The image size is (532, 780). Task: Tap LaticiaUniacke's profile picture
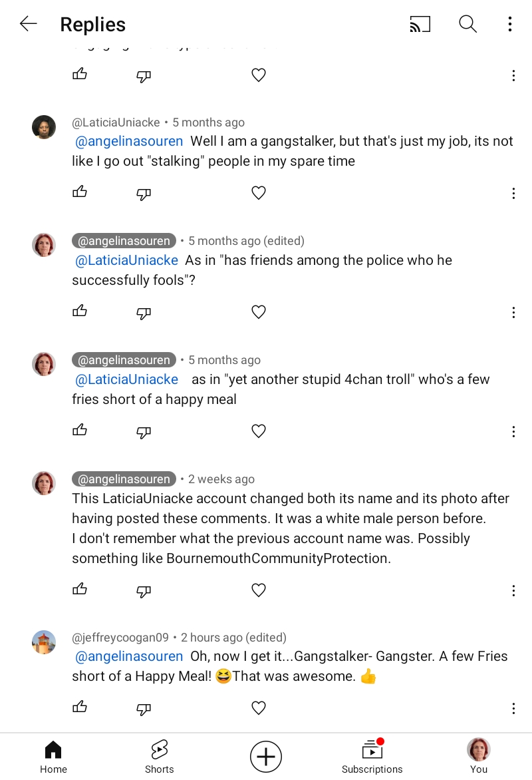pyautogui.click(x=44, y=126)
